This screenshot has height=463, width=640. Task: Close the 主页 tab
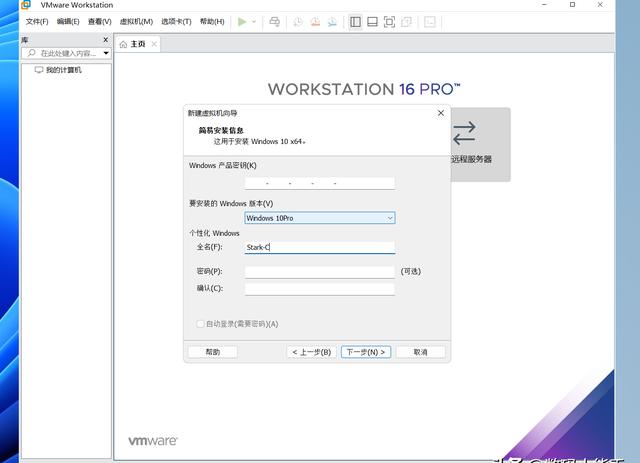[x=154, y=44]
